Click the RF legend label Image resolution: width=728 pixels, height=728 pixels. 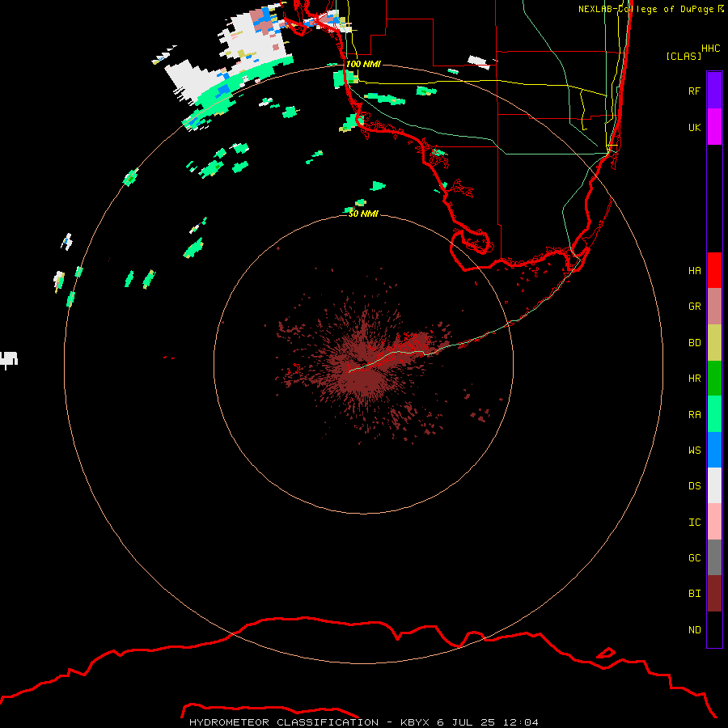(x=694, y=91)
